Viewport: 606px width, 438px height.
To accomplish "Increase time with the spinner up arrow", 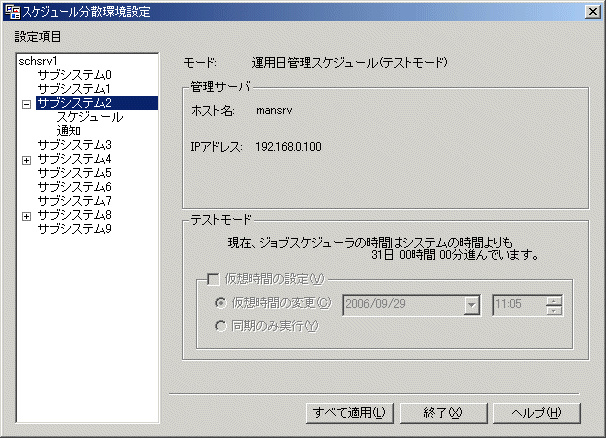I will (x=554, y=301).
